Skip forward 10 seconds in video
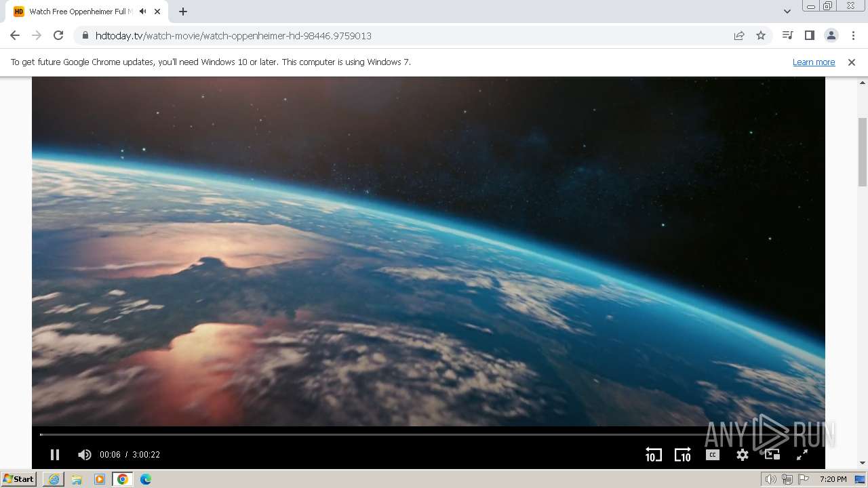 click(682, 455)
